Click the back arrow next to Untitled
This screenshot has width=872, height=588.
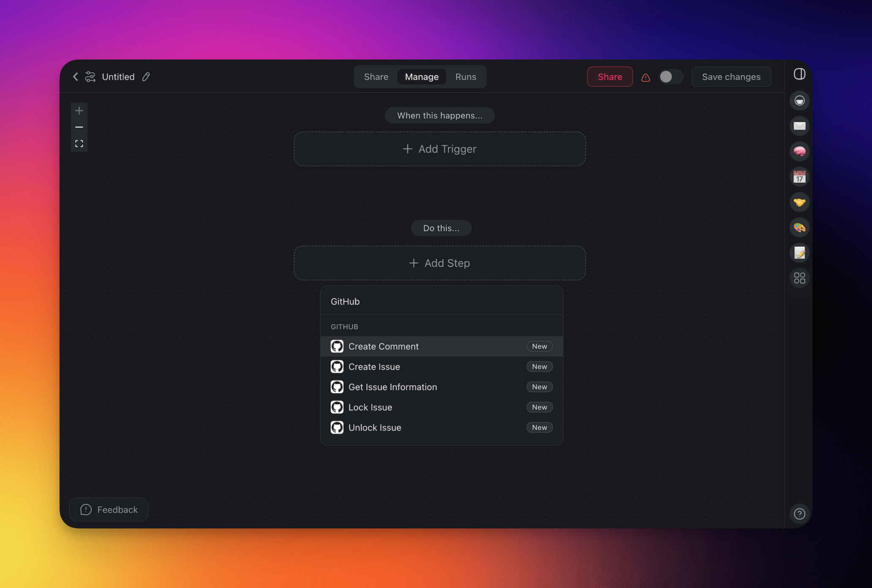coord(75,77)
